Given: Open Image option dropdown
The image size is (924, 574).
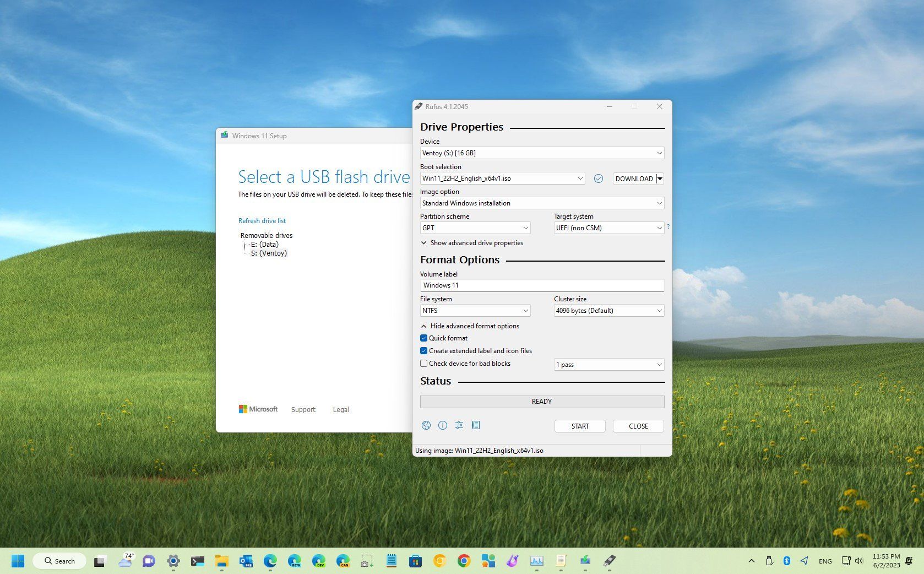Looking at the screenshot, I should tap(542, 203).
